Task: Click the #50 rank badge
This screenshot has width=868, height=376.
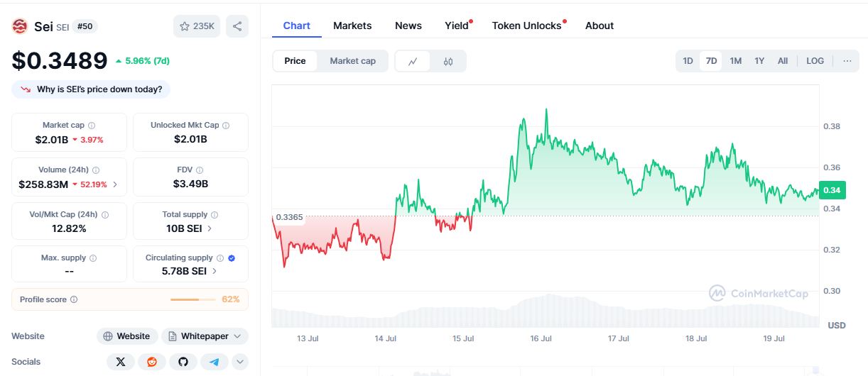Action: (87, 26)
